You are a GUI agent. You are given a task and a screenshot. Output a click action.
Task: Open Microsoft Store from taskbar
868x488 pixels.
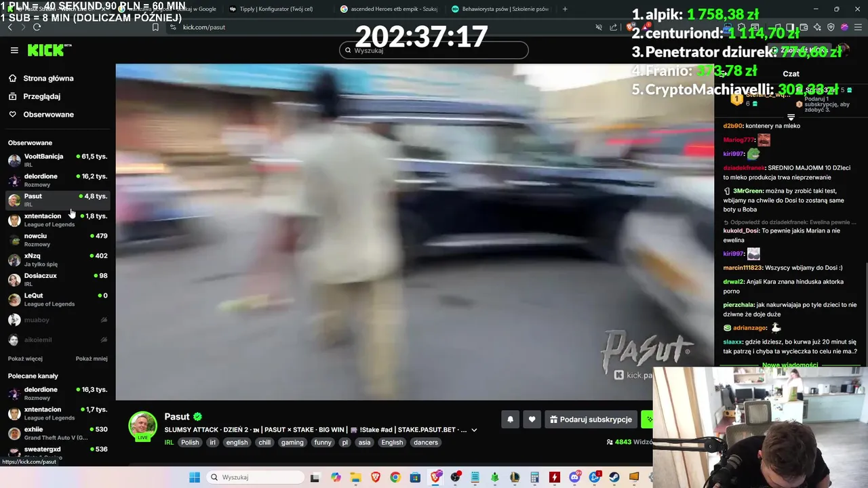pos(415,477)
